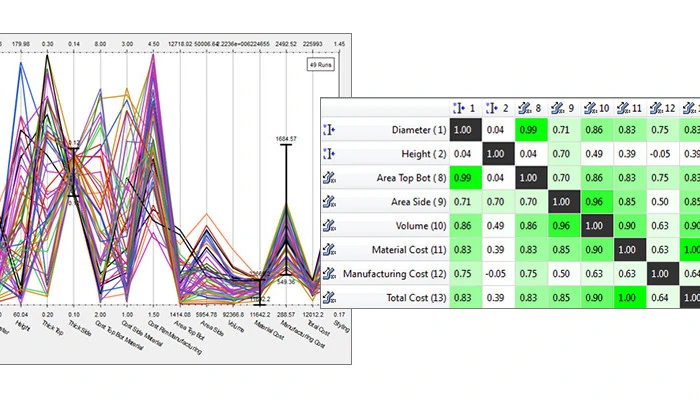This screenshot has height=400, width=700.
Task: Click the 0.49 cell in Volume row
Action: click(x=498, y=226)
